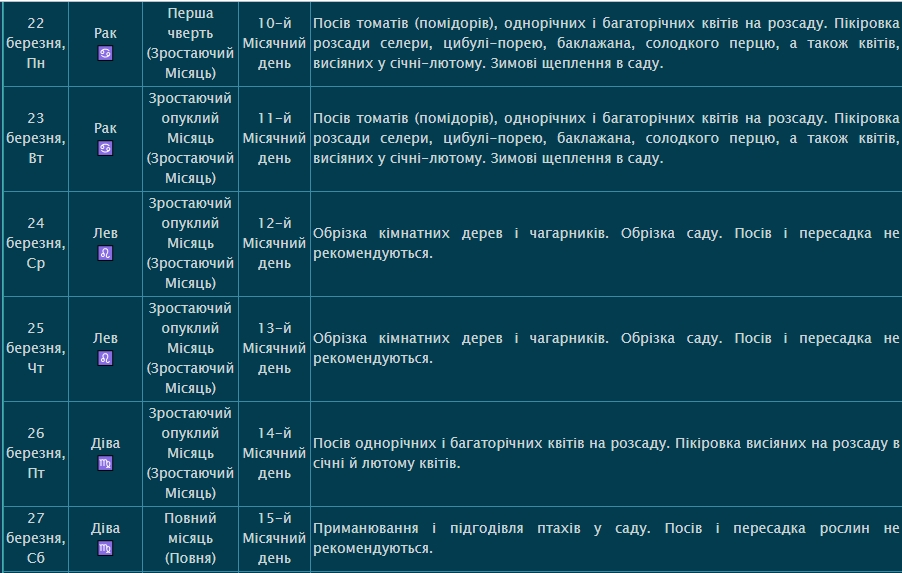Image resolution: width=902 pixels, height=573 pixels.
Task: Click the Leo zodiac icon for 24 березня
Action: [105, 254]
